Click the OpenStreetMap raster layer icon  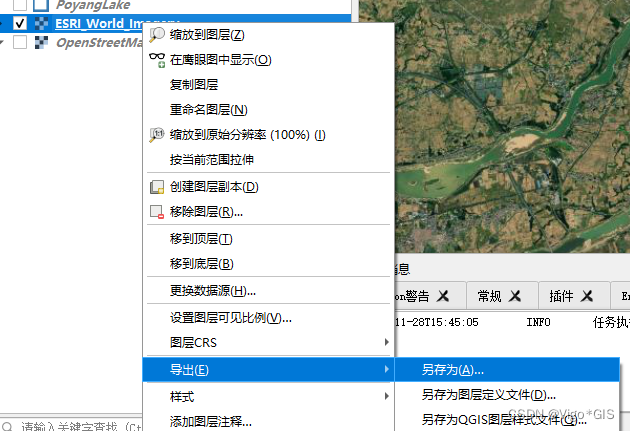[x=41, y=42]
